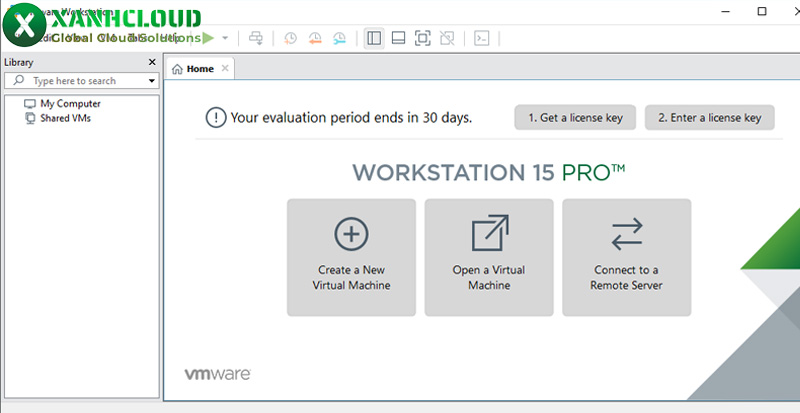The image size is (800, 413).
Task: Open the snapshot manager wrench-clock icon
Action: pyautogui.click(x=339, y=38)
